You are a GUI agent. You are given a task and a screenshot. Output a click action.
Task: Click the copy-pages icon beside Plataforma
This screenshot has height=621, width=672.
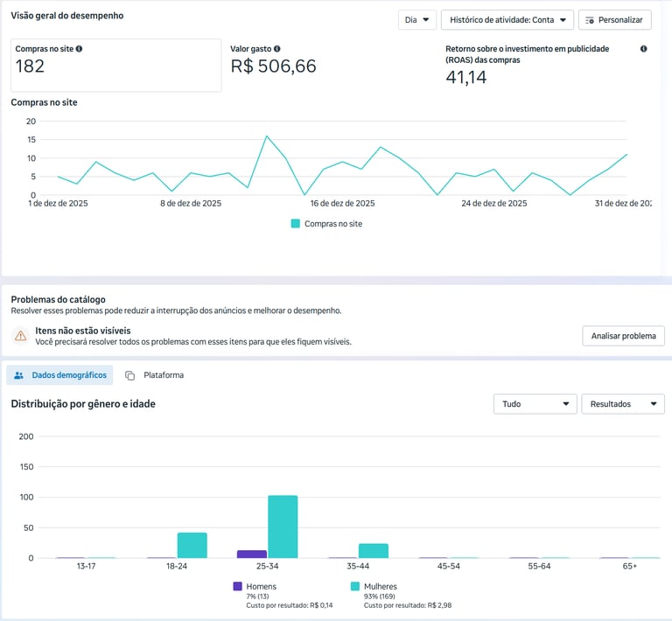129,375
